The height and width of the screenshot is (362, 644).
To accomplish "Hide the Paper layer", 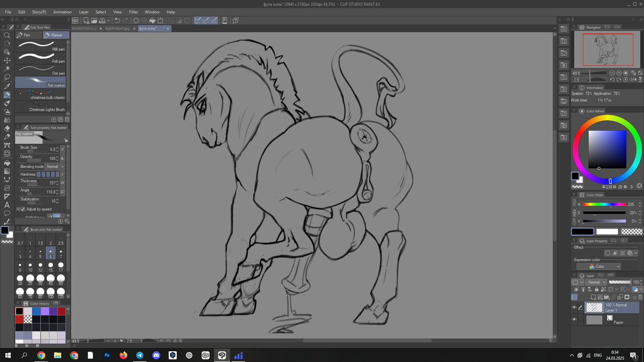I will point(574,319).
